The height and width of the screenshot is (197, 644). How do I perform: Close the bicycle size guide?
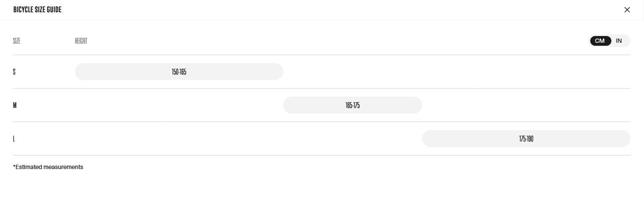click(x=627, y=10)
